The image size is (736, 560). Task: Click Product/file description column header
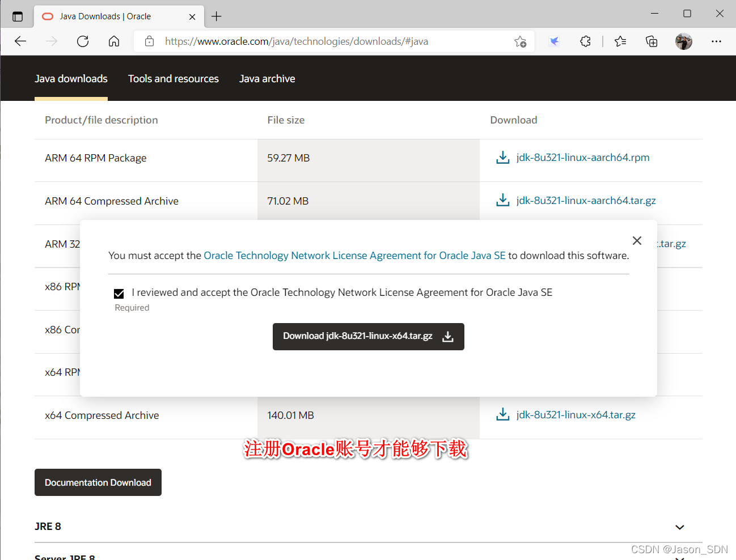tap(101, 120)
